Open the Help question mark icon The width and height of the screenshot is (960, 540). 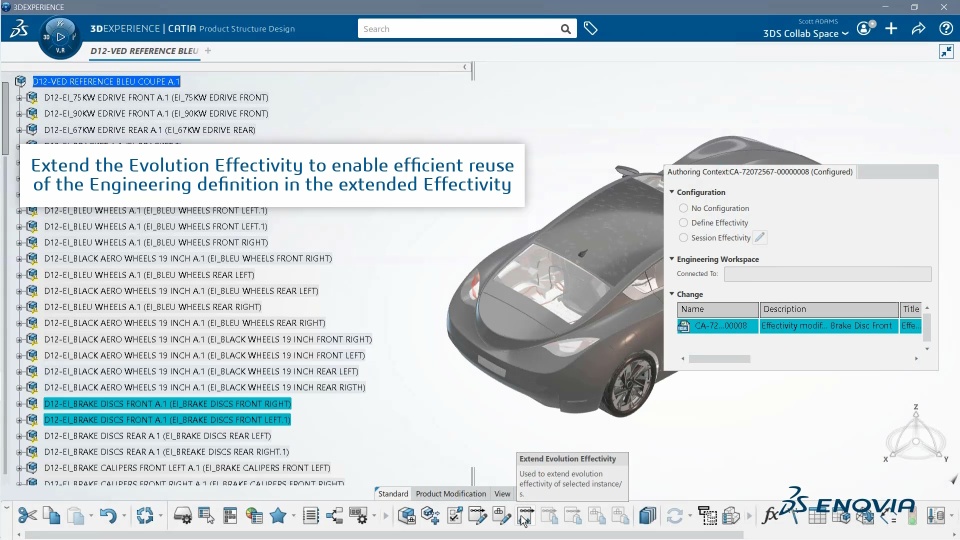[x=945, y=28]
